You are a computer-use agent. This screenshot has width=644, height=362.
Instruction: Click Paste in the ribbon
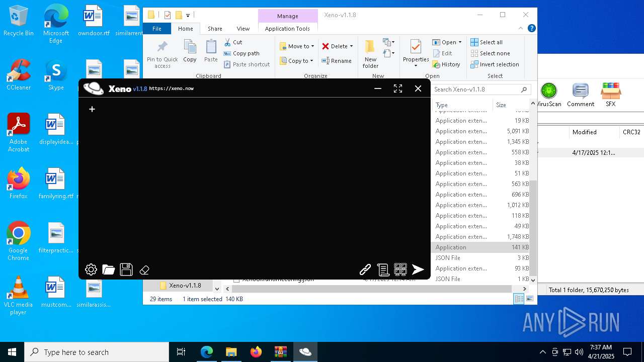click(x=211, y=51)
